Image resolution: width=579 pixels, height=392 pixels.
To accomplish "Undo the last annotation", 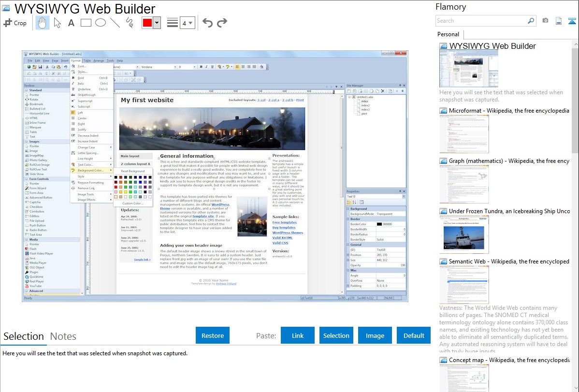I will (x=207, y=23).
